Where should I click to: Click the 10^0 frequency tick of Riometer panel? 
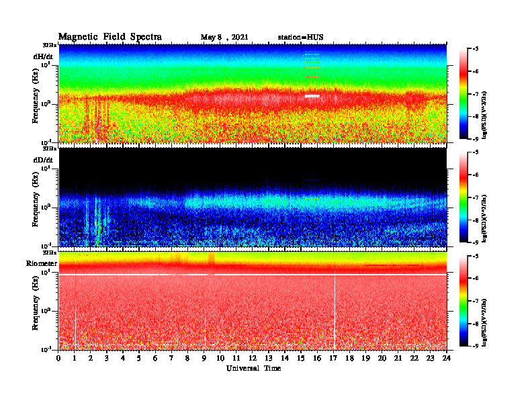(46, 311)
